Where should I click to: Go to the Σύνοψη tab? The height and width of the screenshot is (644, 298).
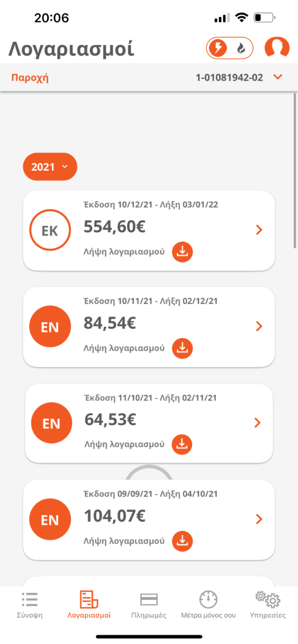(30, 605)
